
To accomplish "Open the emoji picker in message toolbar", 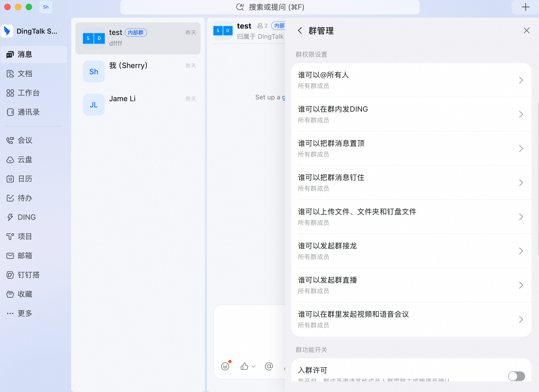I will [225, 366].
